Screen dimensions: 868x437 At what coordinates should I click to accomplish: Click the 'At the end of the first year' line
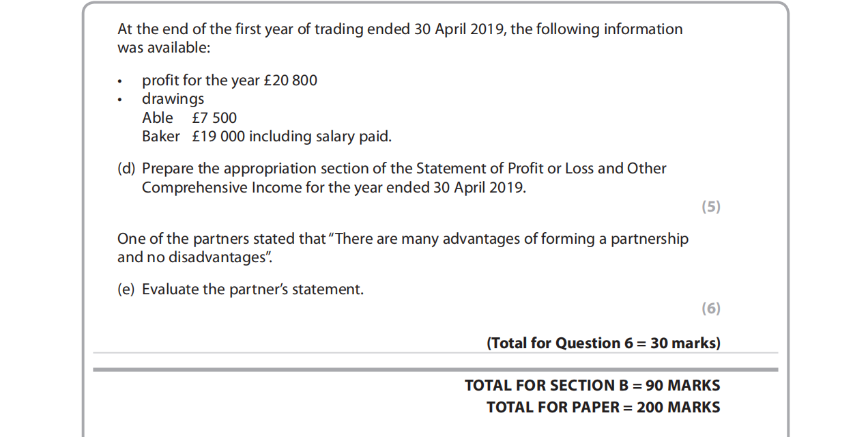400,29
